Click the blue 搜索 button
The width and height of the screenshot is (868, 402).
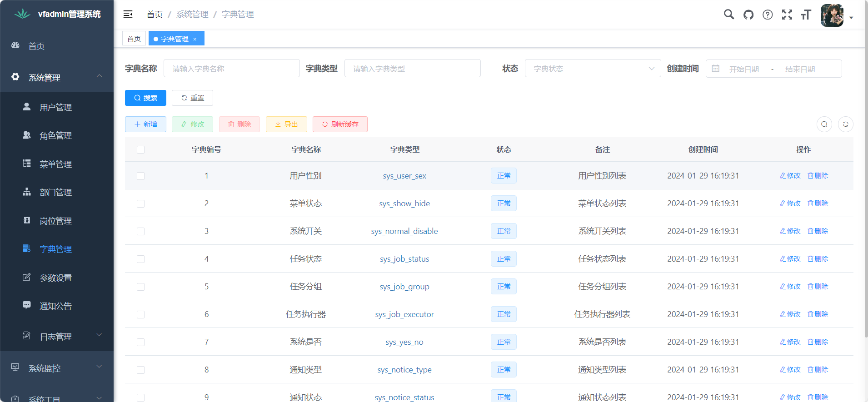pyautogui.click(x=145, y=98)
